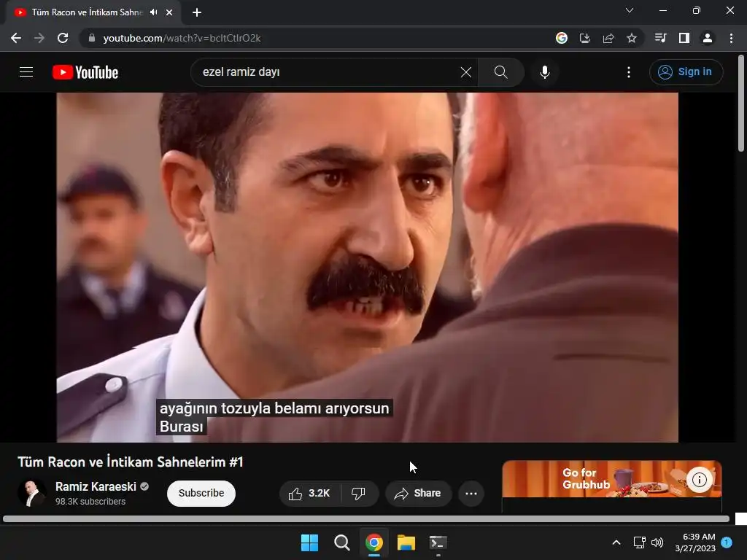Open File Explorer from taskbar
Screen dimensions: 747x560
point(406,542)
